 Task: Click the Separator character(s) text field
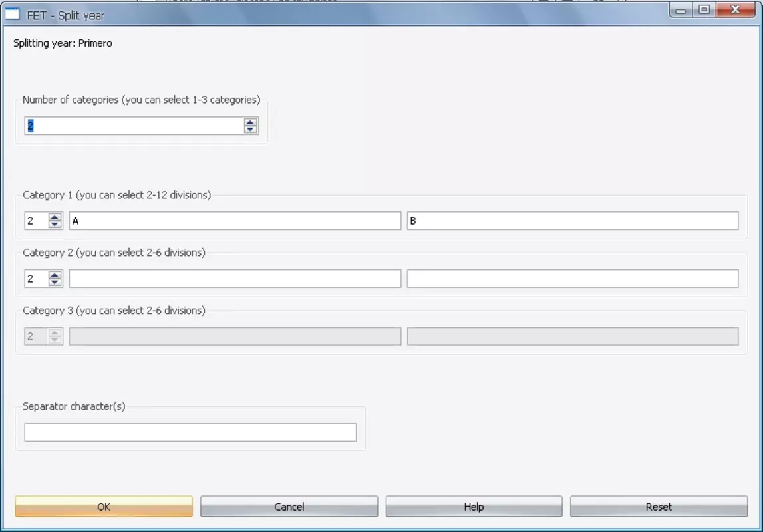[x=190, y=432]
